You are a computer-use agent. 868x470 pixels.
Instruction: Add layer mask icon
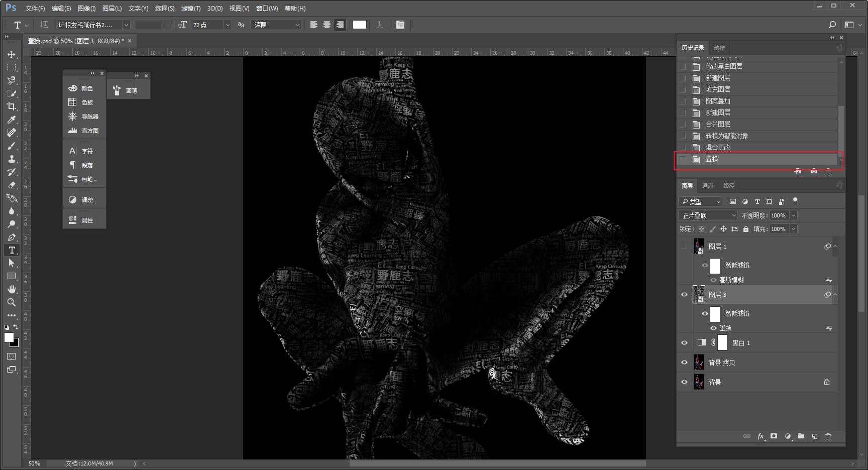[x=774, y=436]
